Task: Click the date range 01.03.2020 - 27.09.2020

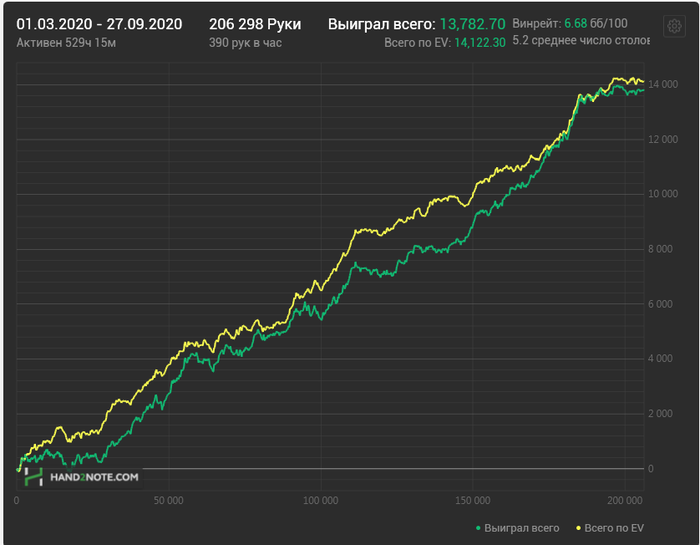Action: pos(99,24)
